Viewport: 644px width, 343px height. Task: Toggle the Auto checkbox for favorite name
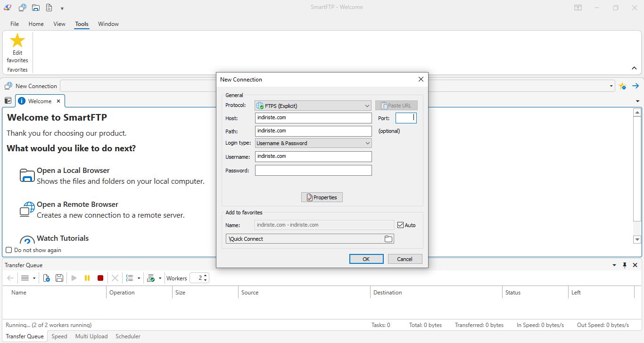(401, 225)
